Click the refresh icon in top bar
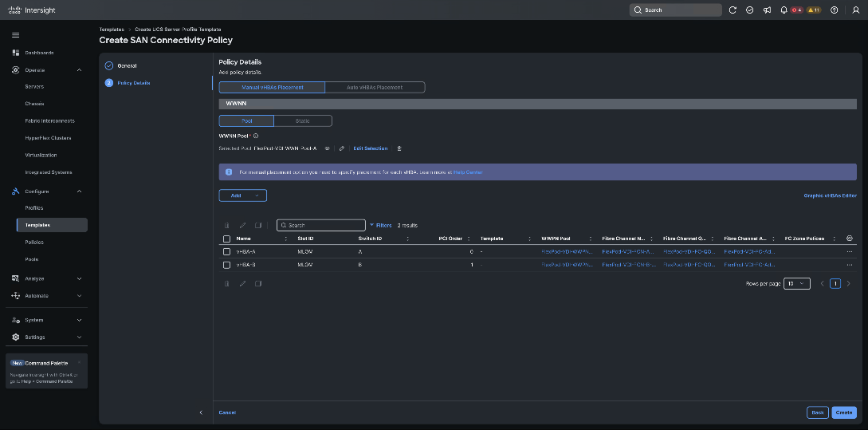 tap(732, 10)
